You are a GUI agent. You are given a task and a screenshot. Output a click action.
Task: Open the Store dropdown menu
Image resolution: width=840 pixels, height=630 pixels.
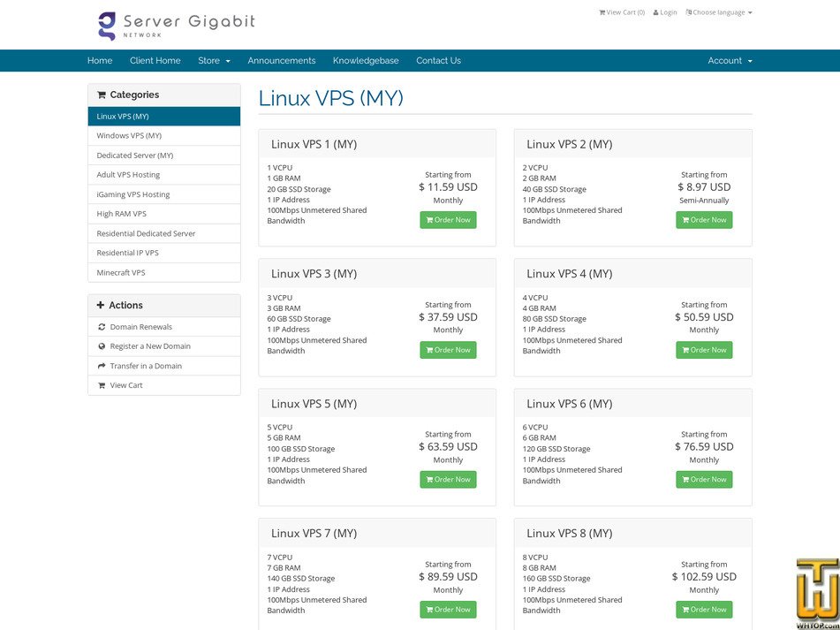point(213,60)
